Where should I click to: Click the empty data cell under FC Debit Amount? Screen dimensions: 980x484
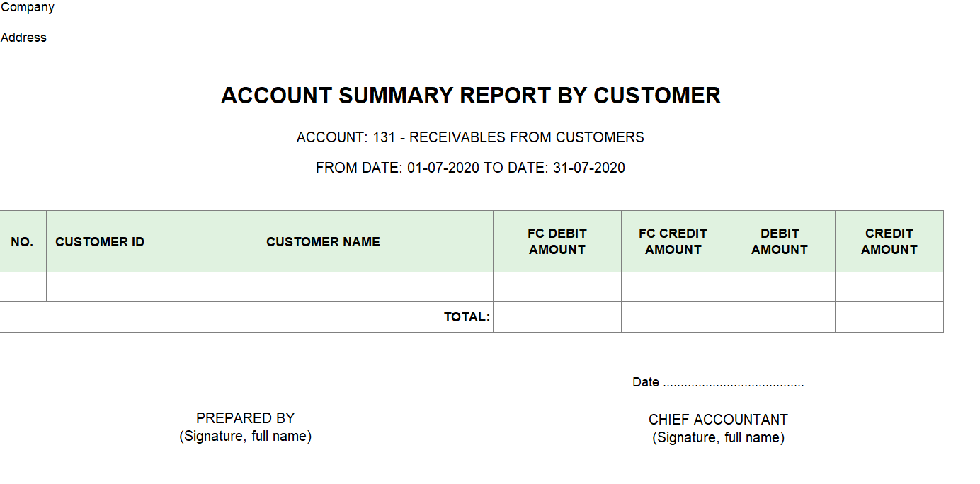[557, 287]
